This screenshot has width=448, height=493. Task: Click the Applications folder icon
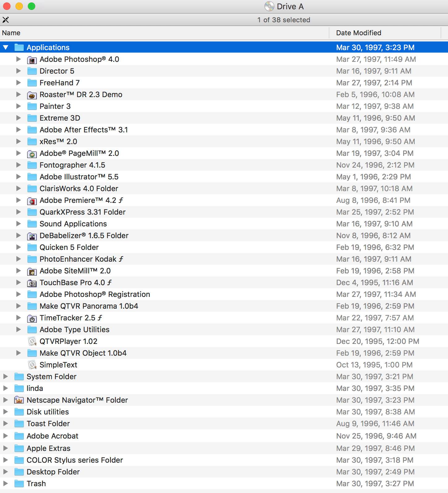(x=19, y=48)
